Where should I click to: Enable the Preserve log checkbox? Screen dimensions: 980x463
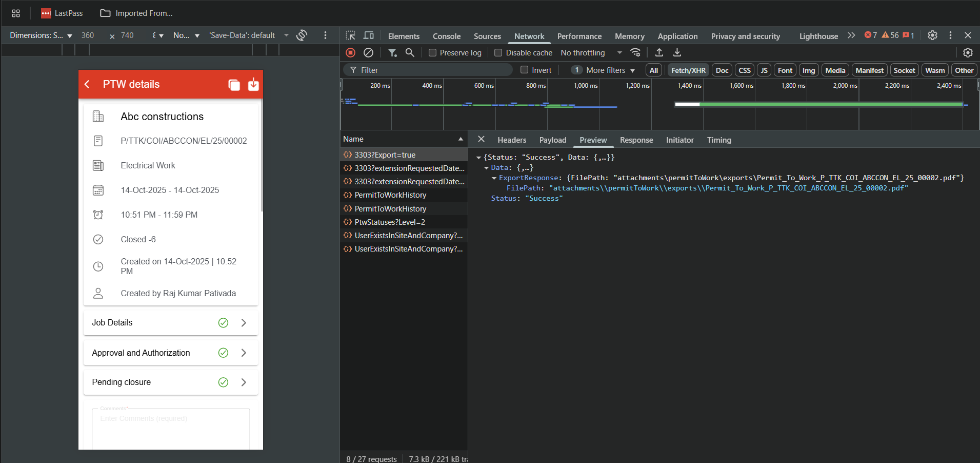[432, 53]
